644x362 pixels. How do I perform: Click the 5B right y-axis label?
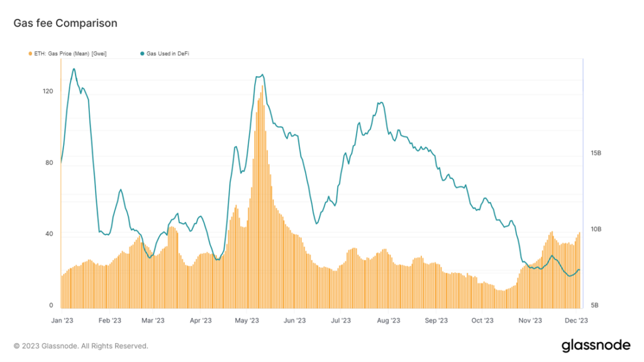[x=594, y=305]
